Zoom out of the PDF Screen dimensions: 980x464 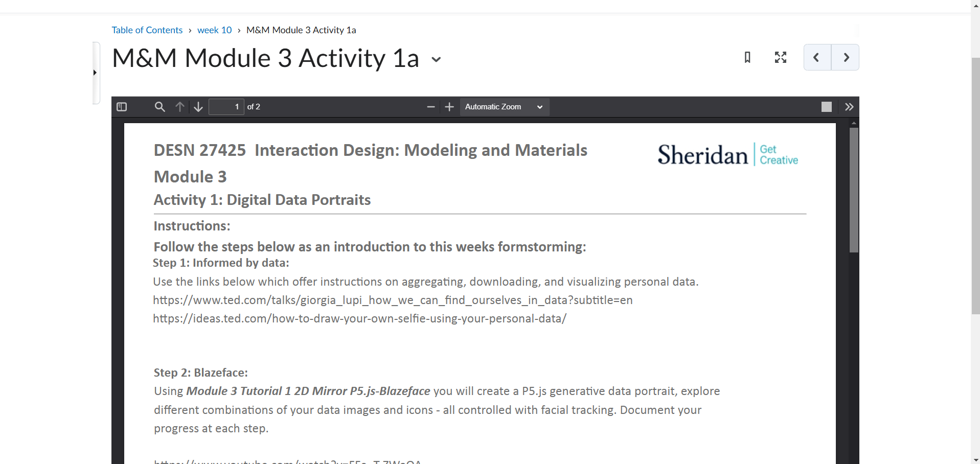(430, 107)
